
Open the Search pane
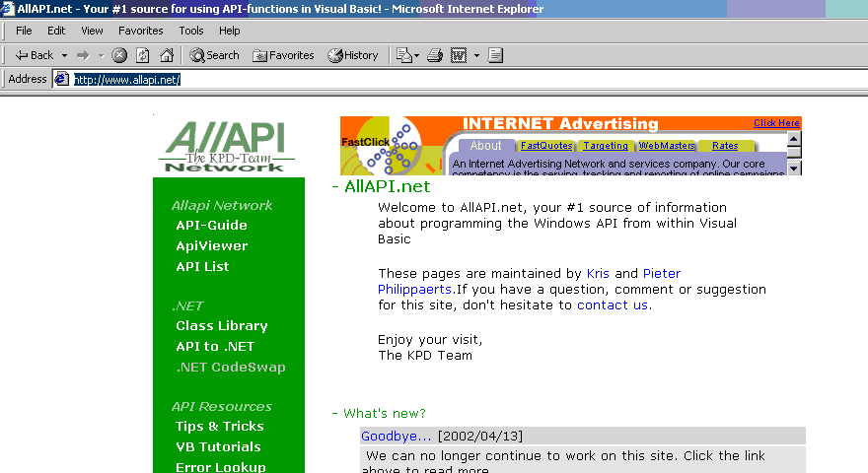point(214,55)
